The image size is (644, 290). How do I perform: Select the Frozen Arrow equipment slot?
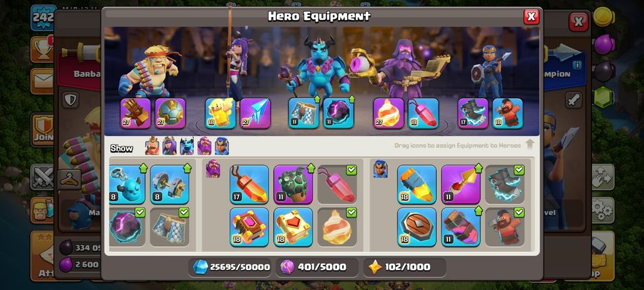(x=255, y=113)
